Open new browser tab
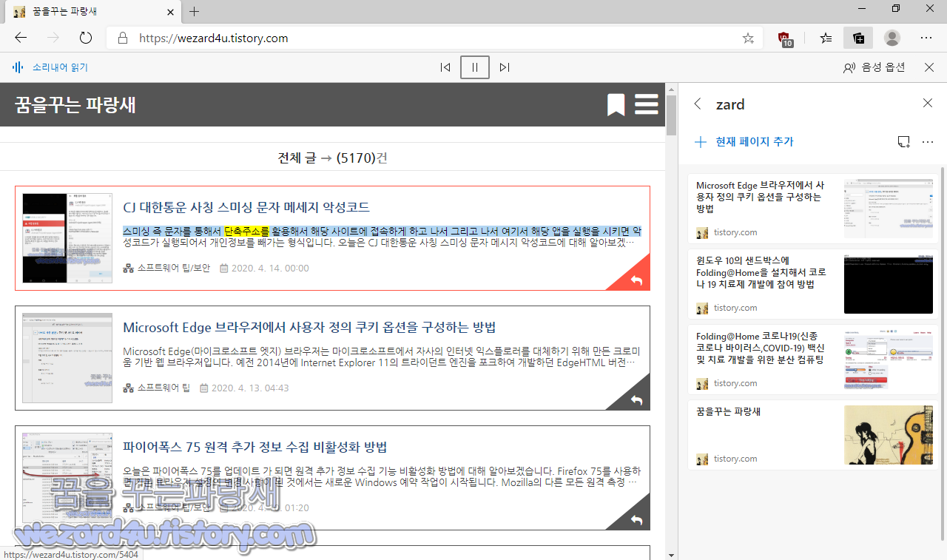Screen dimensions: 947x560 click(194, 12)
